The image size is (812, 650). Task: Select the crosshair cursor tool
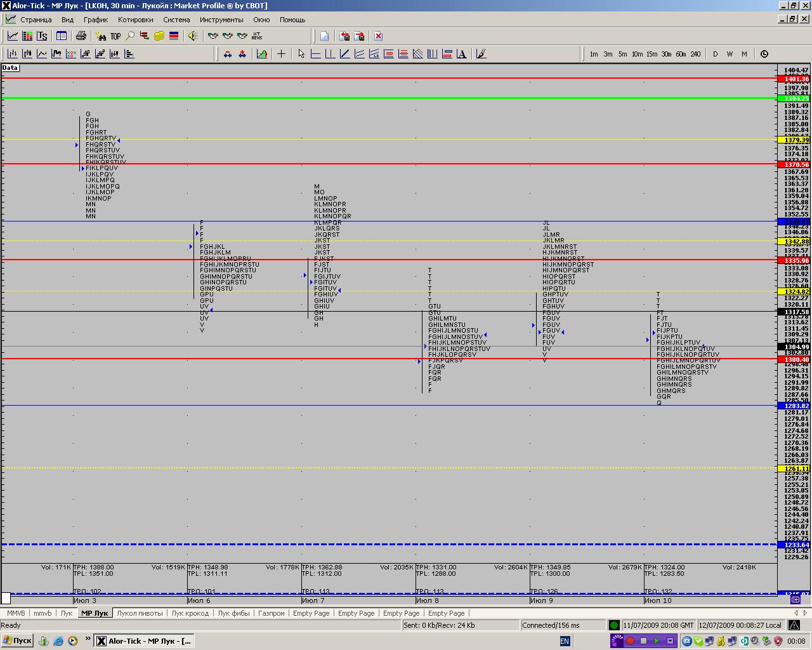pos(281,54)
